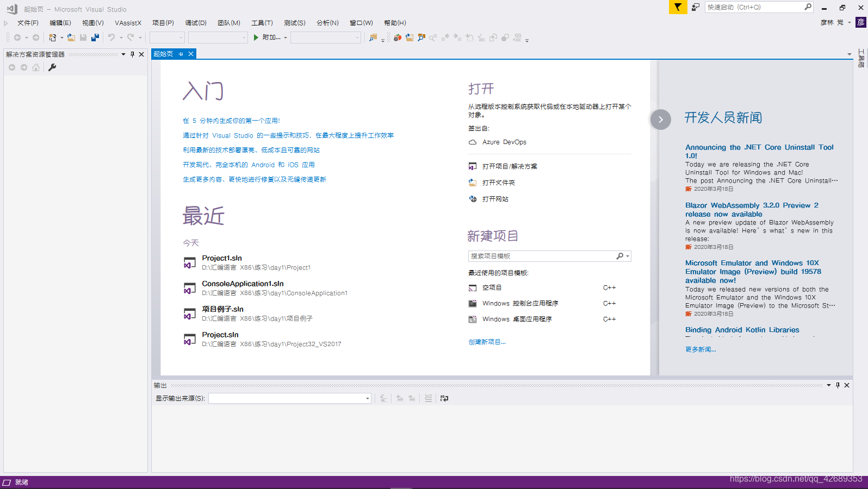Open the 调试(D) menu
This screenshot has height=489, width=868.
point(196,23)
